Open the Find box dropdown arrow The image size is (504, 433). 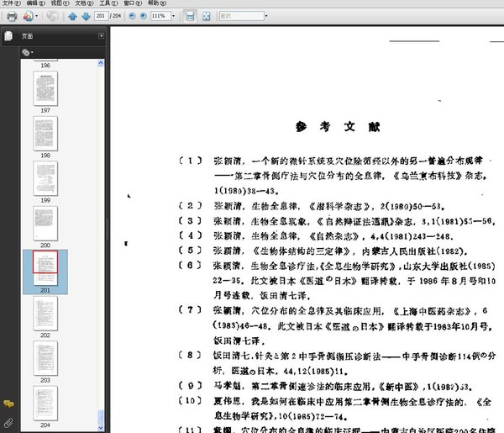tap(266, 16)
